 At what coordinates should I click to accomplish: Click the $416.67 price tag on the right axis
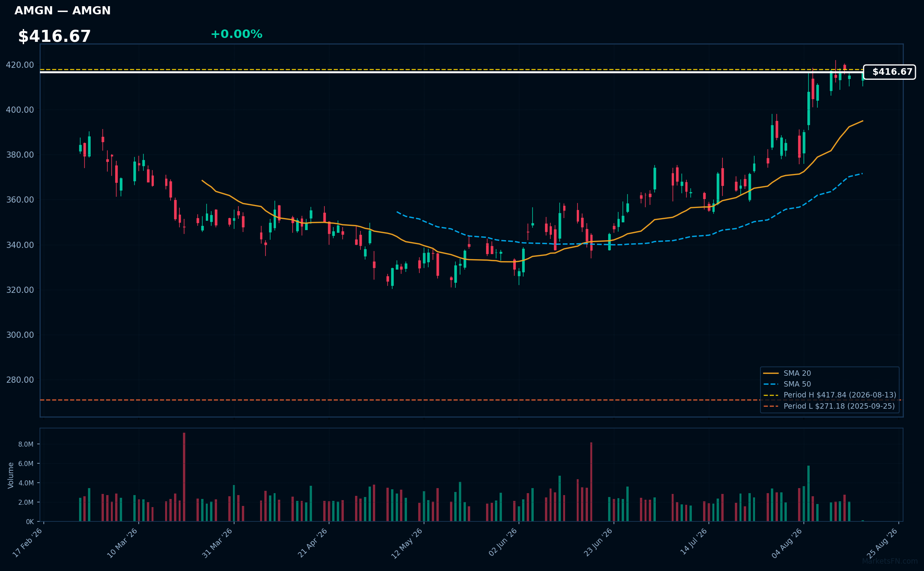[x=890, y=72]
